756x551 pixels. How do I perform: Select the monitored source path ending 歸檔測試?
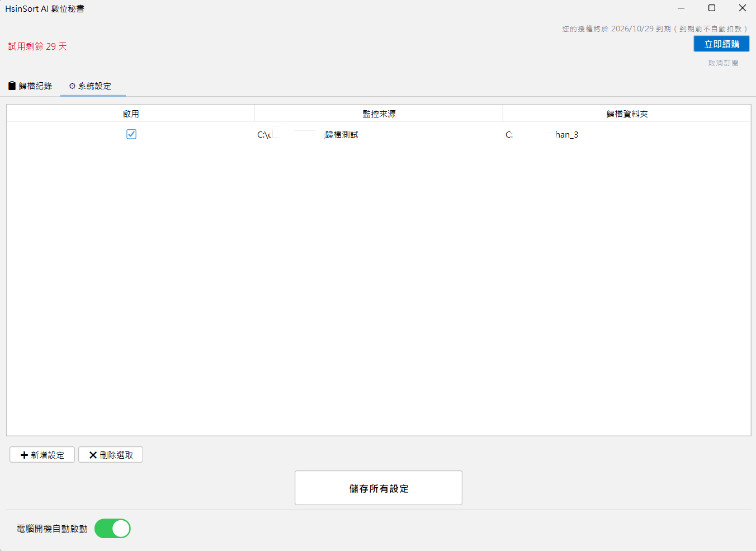(379, 135)
